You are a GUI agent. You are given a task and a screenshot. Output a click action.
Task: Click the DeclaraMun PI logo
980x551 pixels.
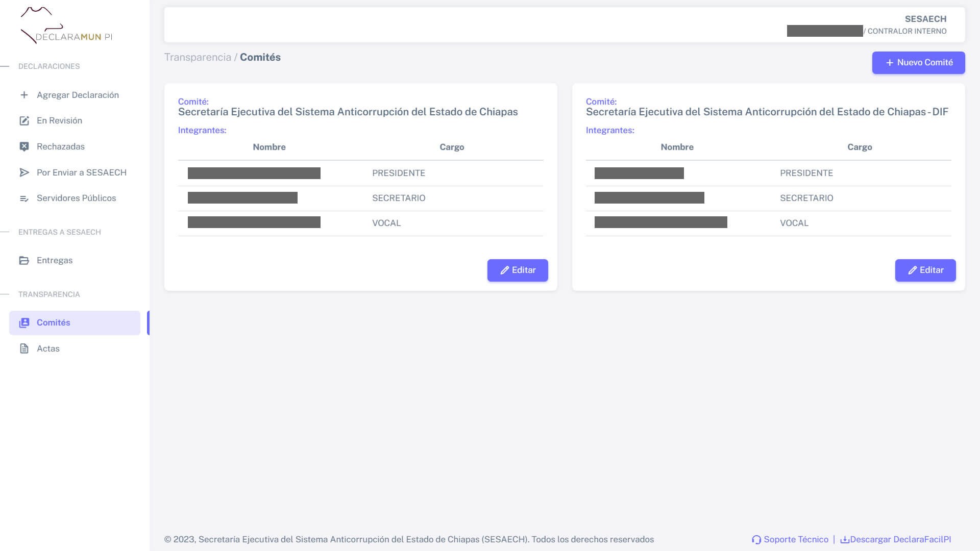click(x=66, y=26)
